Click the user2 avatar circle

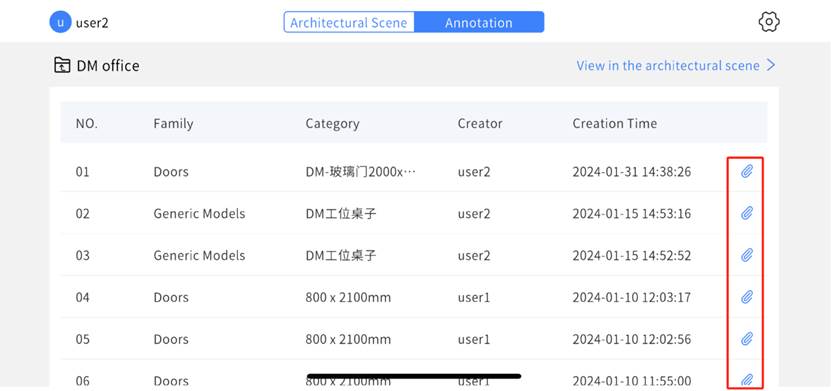tap(60, 23)
